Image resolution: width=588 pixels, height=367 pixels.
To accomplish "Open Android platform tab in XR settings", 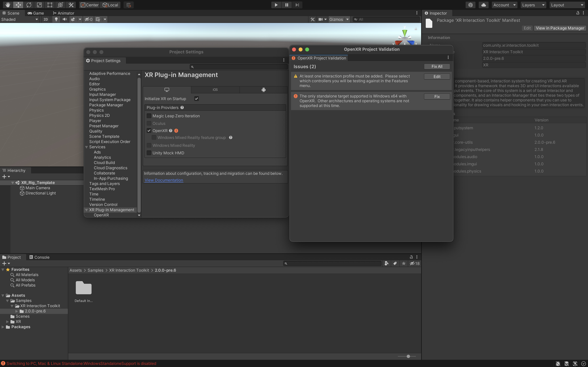I will 263,90.
